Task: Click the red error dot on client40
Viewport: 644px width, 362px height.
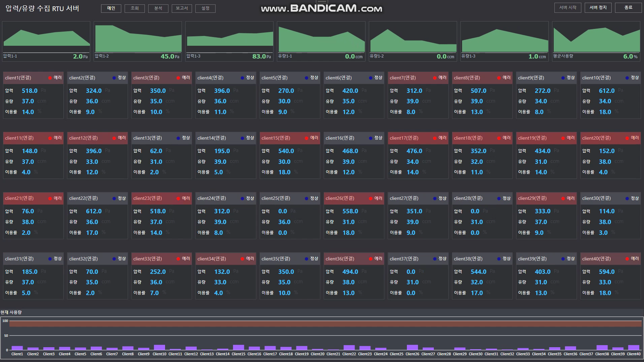Action: tap(627, 259)
